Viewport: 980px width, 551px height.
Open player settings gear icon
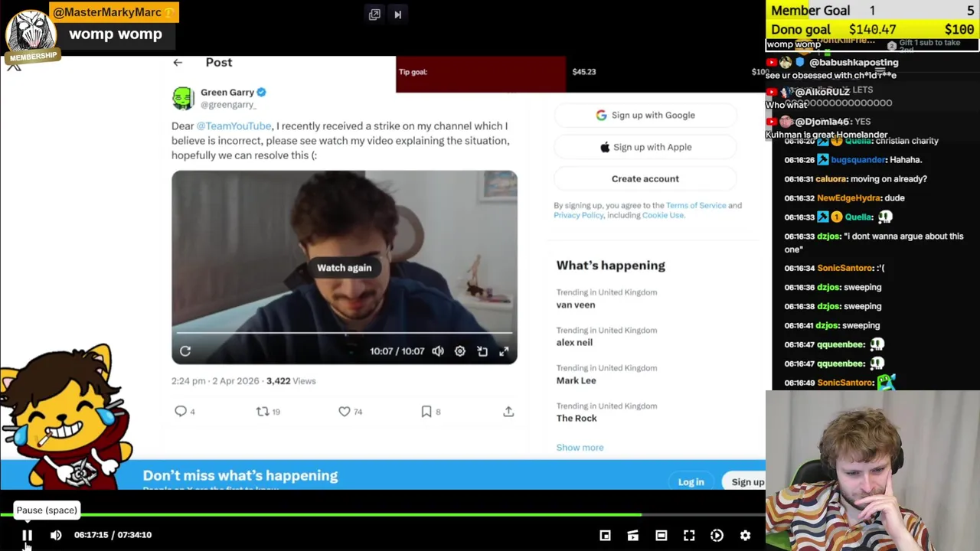click(746, 536)
